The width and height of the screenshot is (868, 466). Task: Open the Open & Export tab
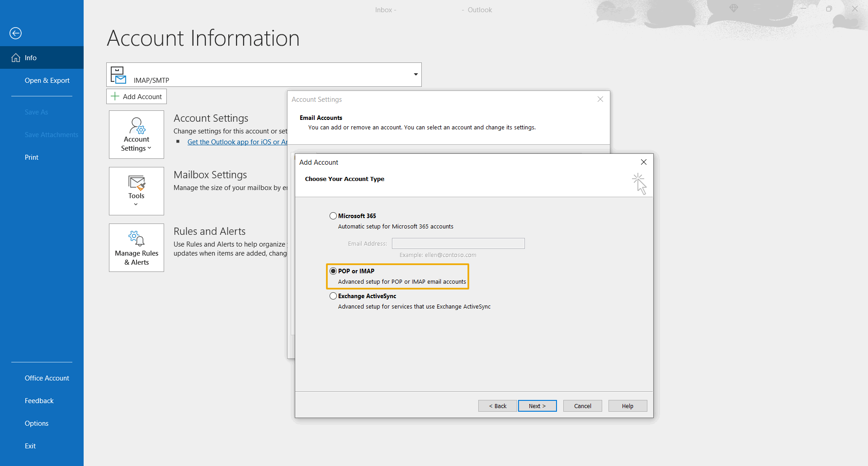click(x=47, y=81)
